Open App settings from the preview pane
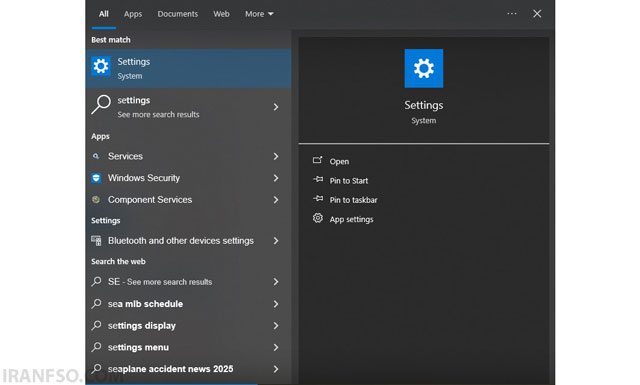640x385 pixels. [351, 219]
